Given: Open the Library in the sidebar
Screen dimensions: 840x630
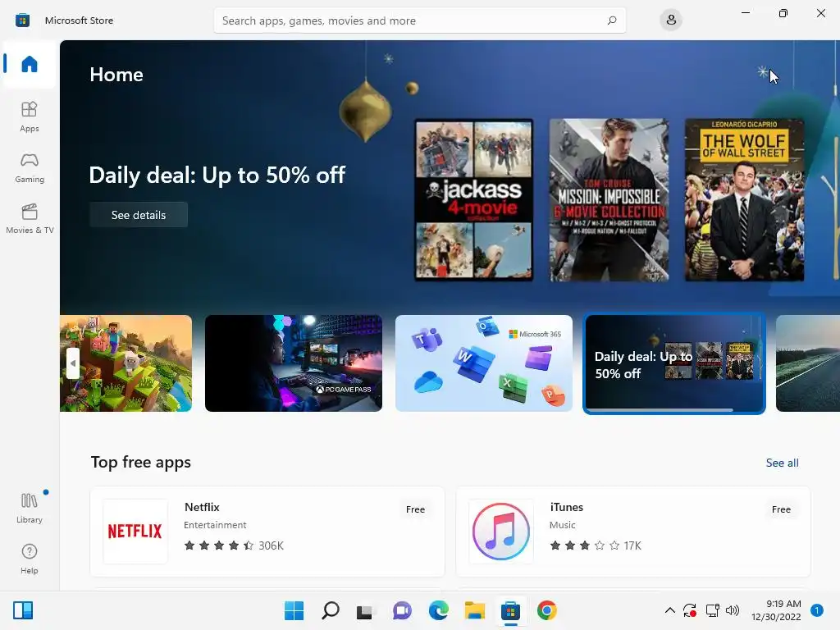Looking at the screenshot, I should click(30, 508).
